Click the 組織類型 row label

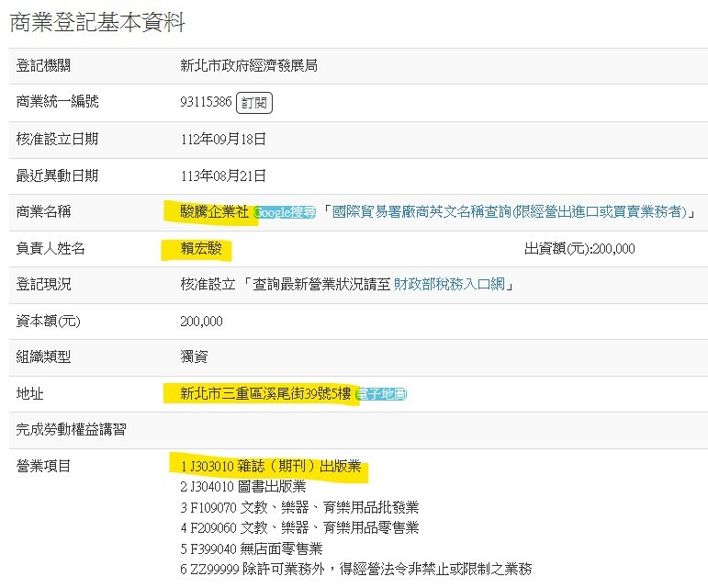[43, 356]
